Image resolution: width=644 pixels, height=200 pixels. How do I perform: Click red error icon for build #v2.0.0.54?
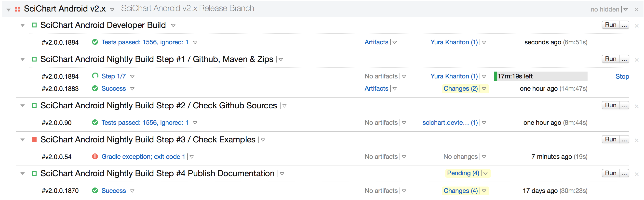[x=95, y=156]
